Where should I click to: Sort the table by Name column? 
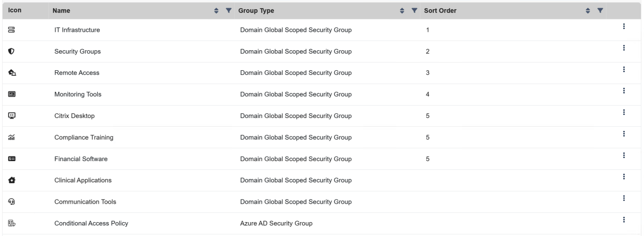click(216, 10)
